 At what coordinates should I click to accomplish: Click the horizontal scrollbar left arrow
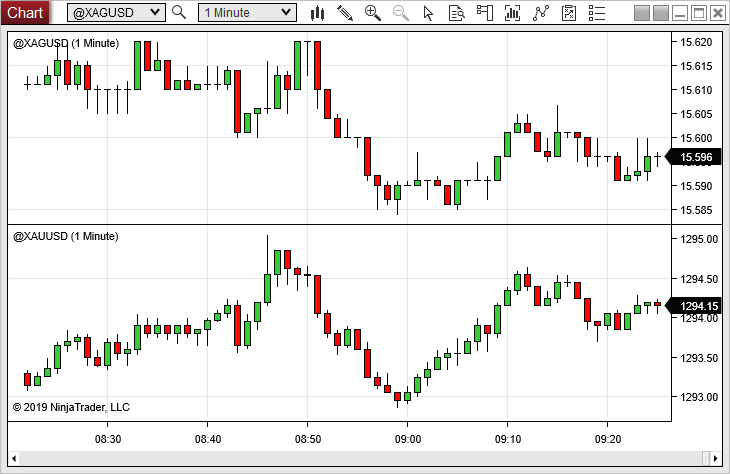coord(14,457)
